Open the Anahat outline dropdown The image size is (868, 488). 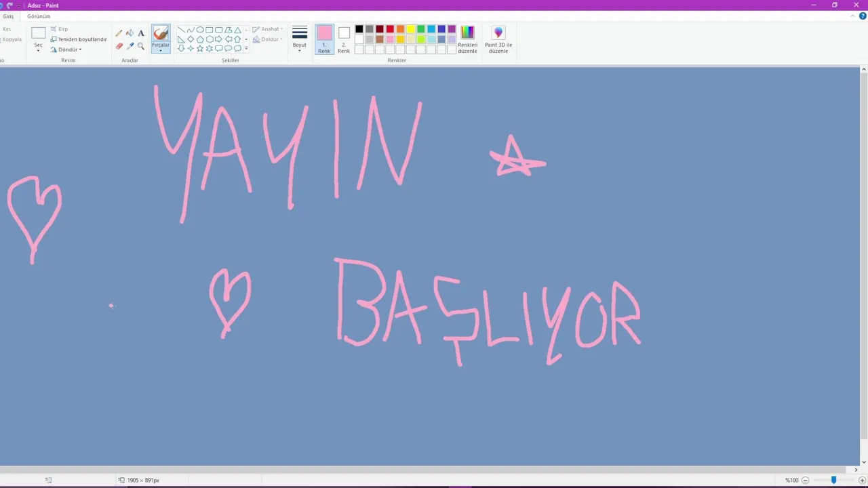point(268,29)
